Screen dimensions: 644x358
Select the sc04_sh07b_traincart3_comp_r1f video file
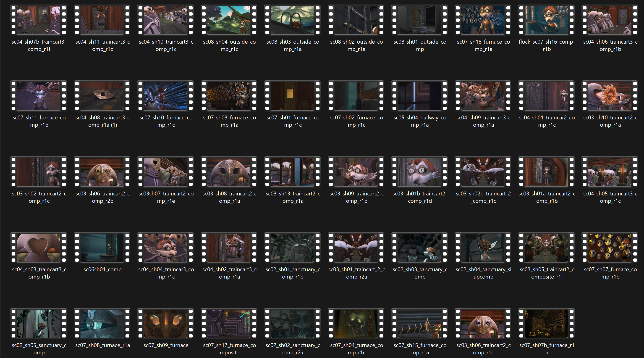point(39,20)
